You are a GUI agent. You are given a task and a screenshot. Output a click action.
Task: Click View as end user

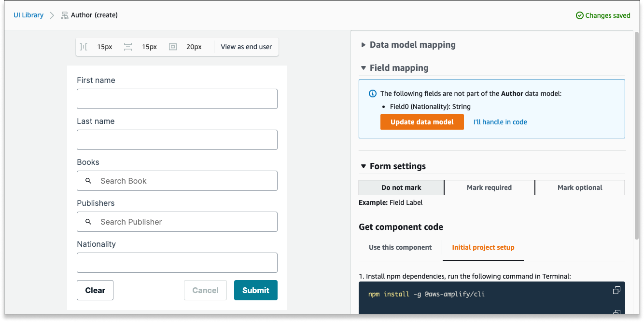click(246, 47)
